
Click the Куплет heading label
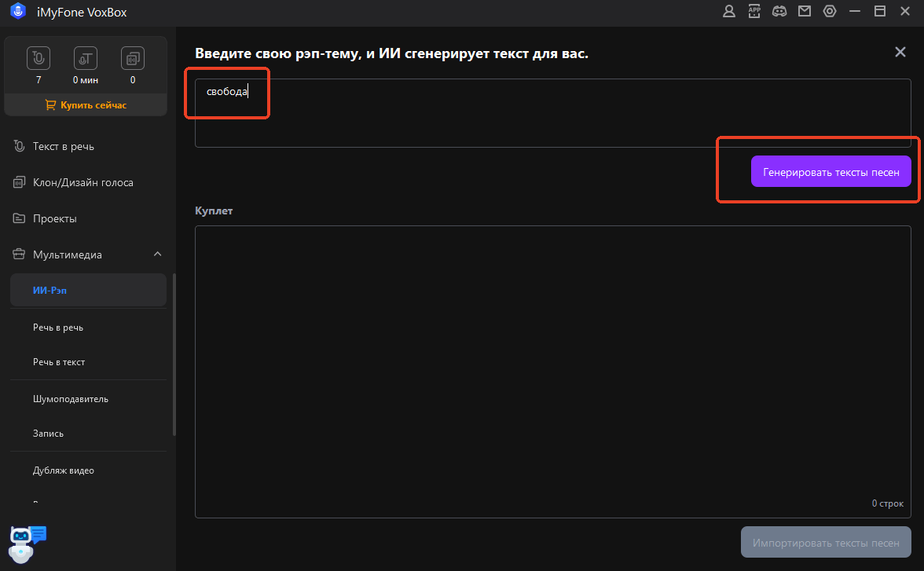214,210
